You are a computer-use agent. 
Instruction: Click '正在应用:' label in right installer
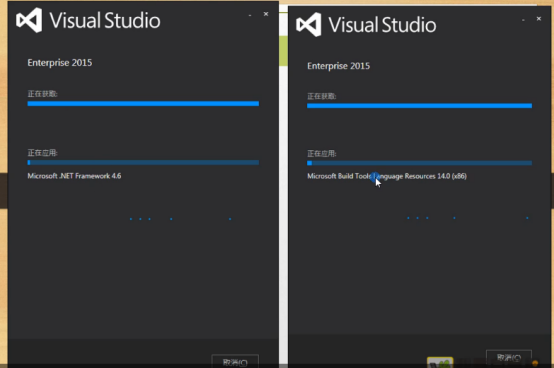322,154
